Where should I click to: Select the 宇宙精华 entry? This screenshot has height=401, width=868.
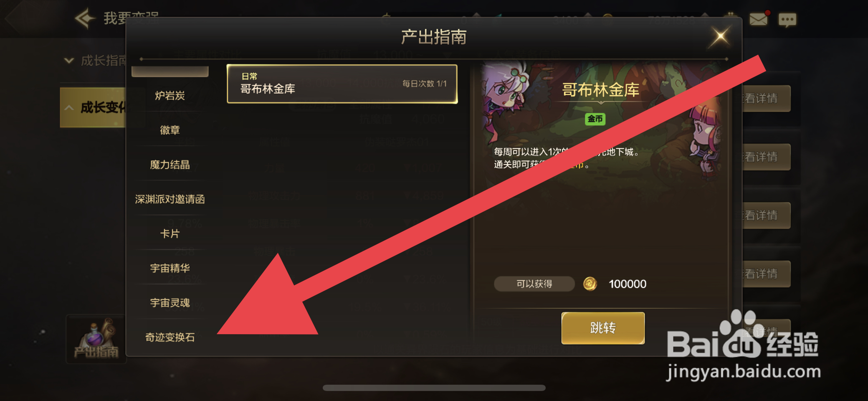tap(170, 268)
